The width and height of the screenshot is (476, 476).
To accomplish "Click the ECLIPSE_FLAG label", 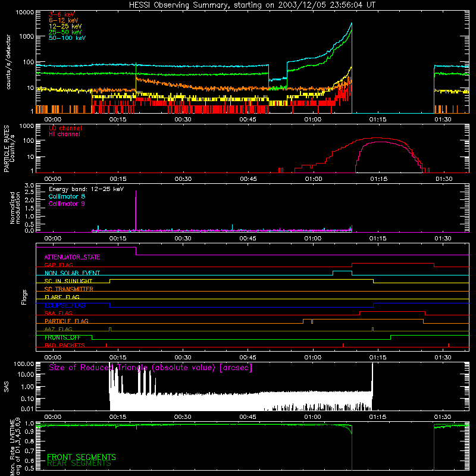I will 65,305.
